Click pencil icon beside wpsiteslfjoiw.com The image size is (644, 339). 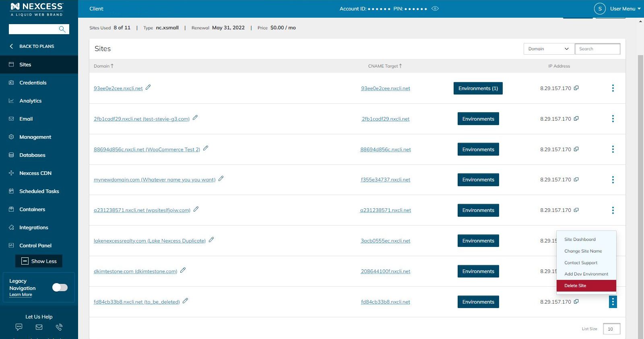tap(196, 209)
